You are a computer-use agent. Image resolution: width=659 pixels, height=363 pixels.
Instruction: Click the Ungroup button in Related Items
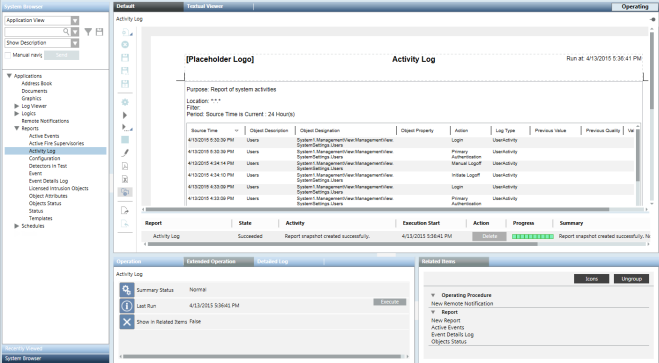pyautogui.click(x=631, y=279)
